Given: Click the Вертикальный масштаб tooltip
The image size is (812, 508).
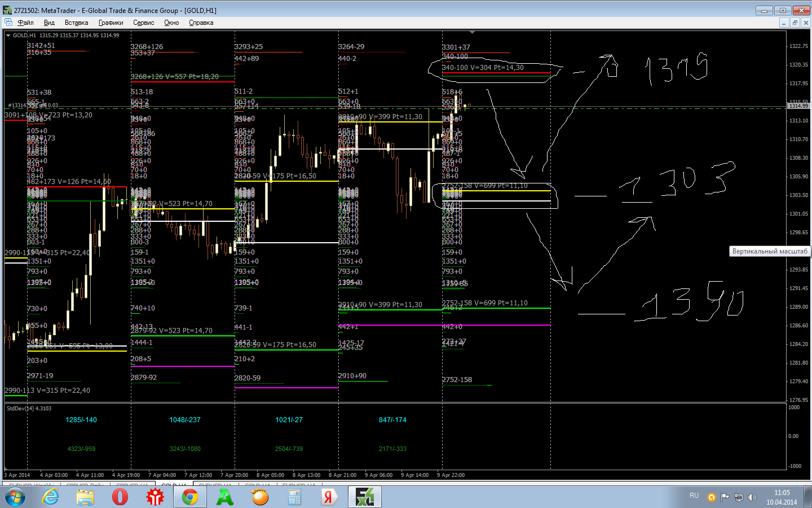Looking at the screenshot, I should [x=770, y=251].
